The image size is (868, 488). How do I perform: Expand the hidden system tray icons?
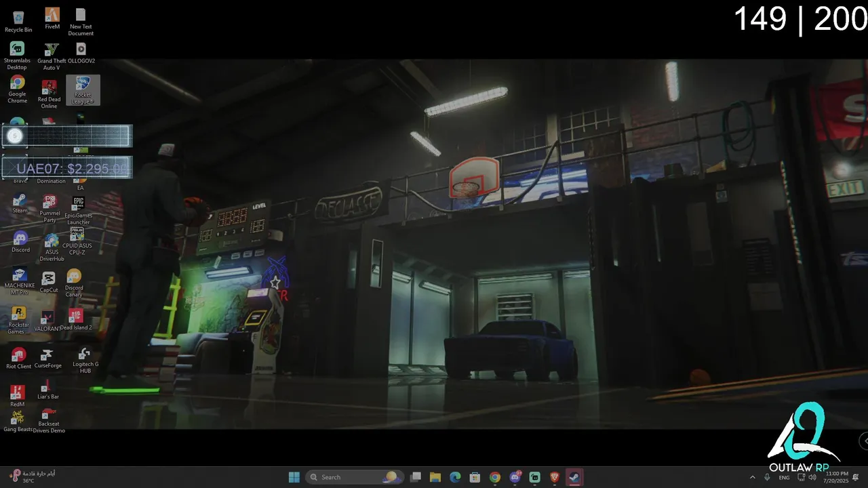tap(752, 477)
